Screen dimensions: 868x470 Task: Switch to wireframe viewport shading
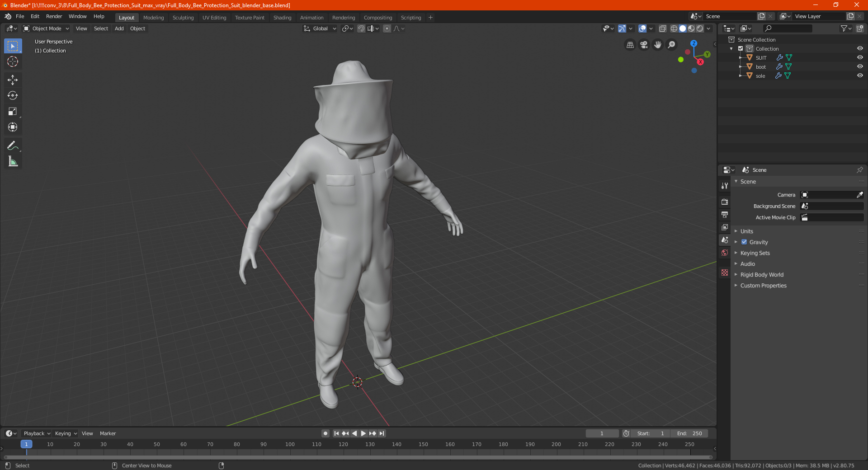[674, 28]
